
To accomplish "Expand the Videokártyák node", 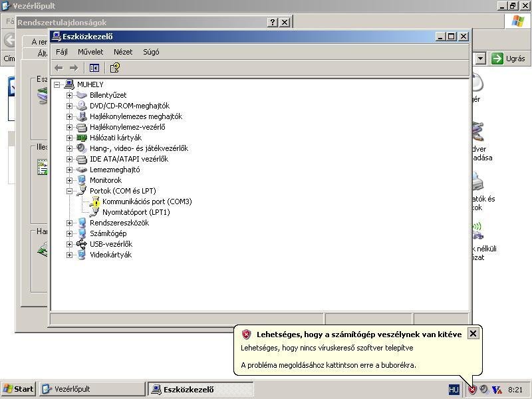I will pos(69,255).
